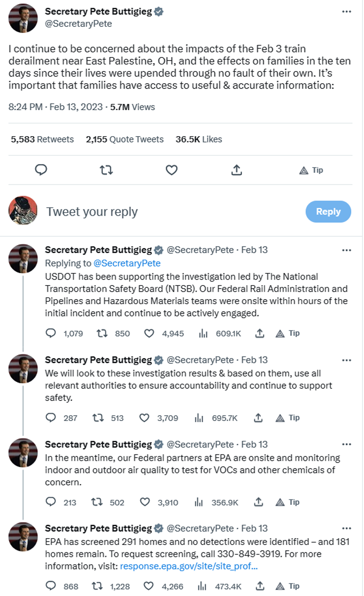Retweet the main train derailment tweet
The height and width of the screenshot is (596, 364).
(x=106, y=170)
